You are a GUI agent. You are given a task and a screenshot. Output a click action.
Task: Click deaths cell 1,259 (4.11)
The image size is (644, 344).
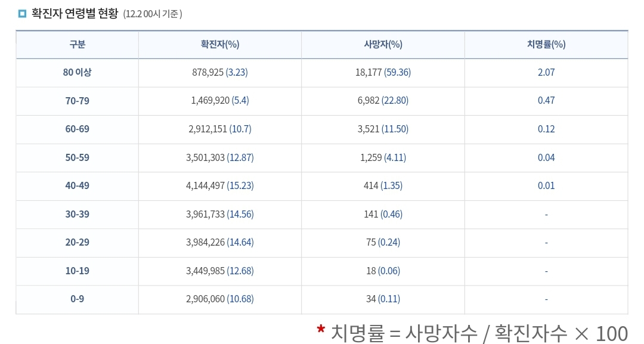(383, 157)
